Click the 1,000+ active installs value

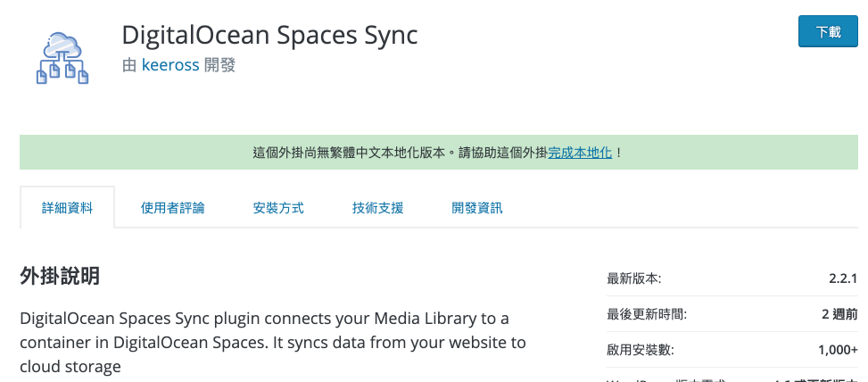(x=838, y=350)
